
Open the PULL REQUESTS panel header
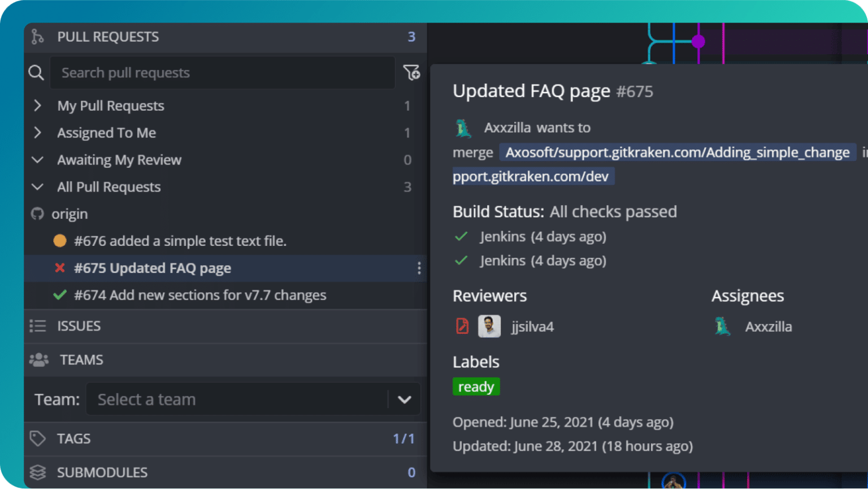point(225,37)
